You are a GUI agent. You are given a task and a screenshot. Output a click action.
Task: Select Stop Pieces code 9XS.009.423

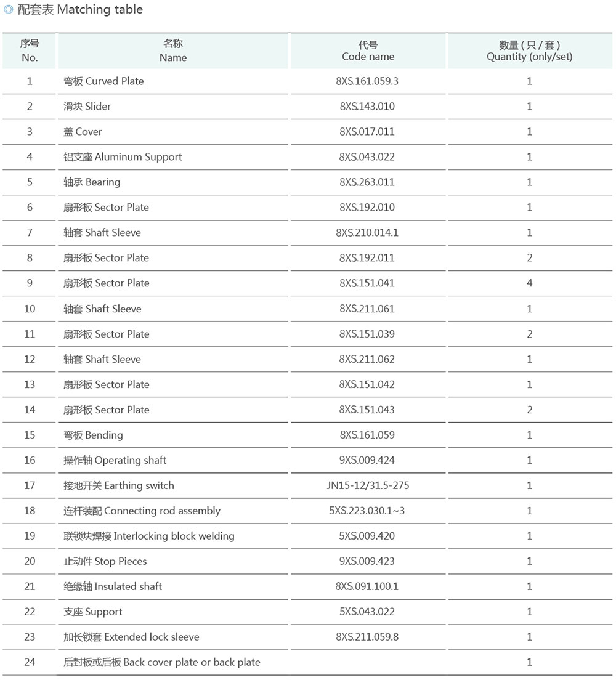pyautogui.click(x=367, y=561)
